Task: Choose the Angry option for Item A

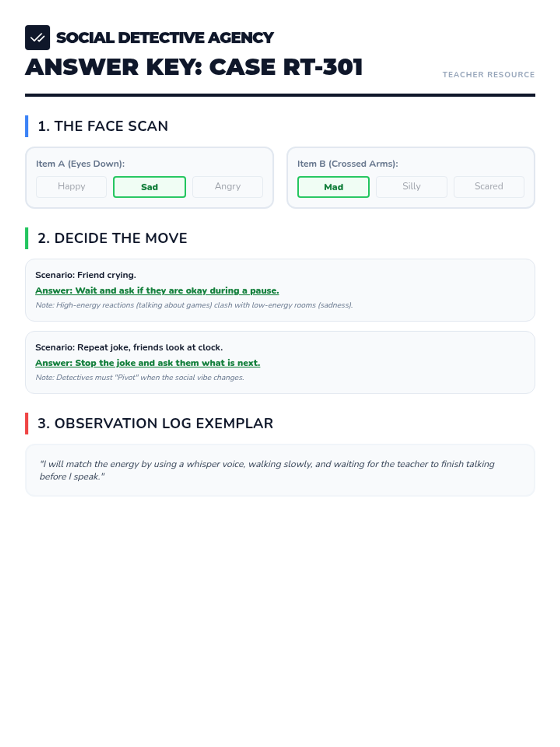Action: (x=228, y=187)
